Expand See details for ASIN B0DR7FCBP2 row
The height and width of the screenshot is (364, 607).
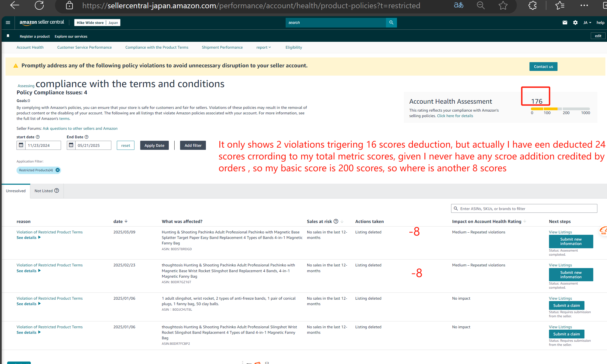pyautogui.click(x=29, y=332)
